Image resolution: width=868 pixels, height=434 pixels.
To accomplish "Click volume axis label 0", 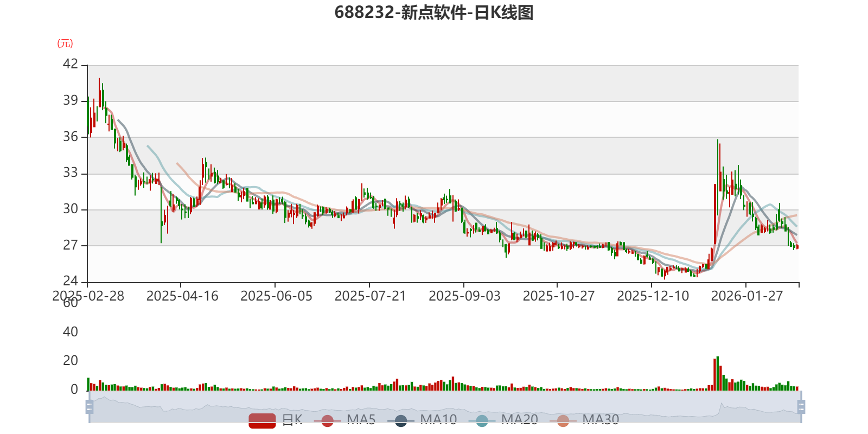I will (74, 390).
